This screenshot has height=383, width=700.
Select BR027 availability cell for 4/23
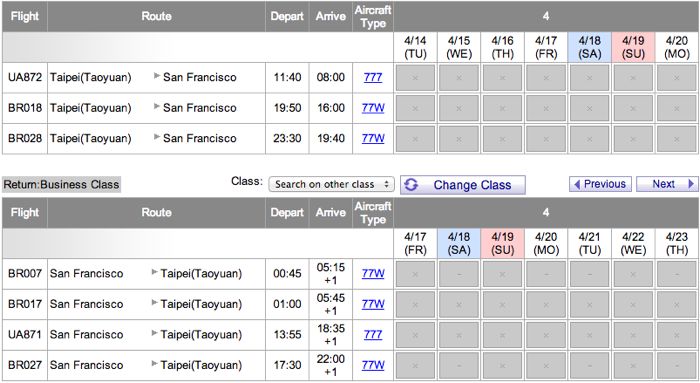677,366
